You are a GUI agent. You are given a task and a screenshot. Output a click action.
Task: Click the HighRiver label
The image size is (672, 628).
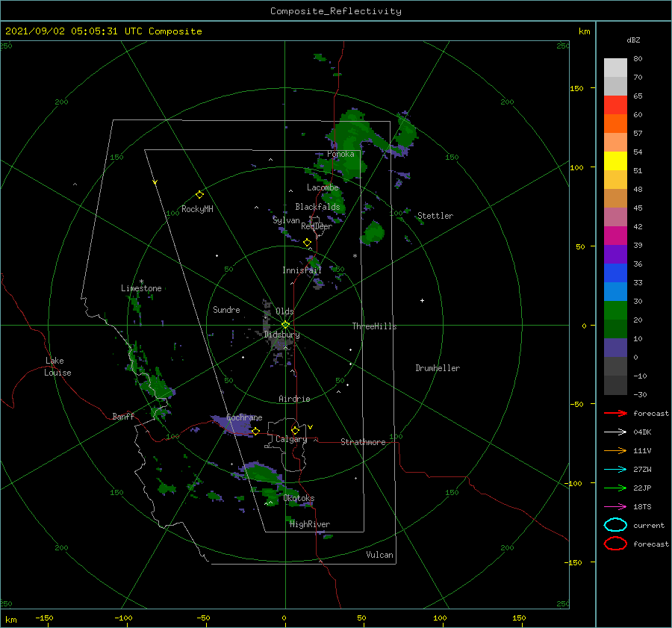click(310, 524)
